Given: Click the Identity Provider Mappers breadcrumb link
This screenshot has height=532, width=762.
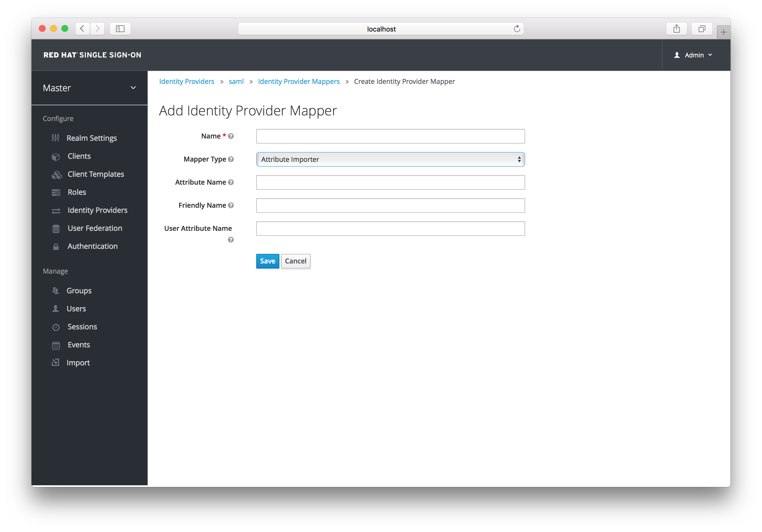Looking at the screenshot, I should (x=299, y=81).
